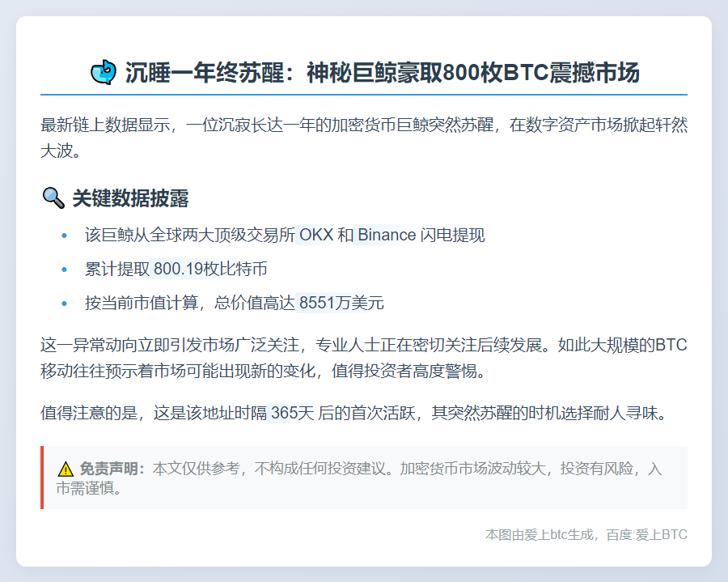Viewport: 728px width, 582px height.
Task: Open the main article title 沉睡一年终苏醒
Action: point(380,71)
